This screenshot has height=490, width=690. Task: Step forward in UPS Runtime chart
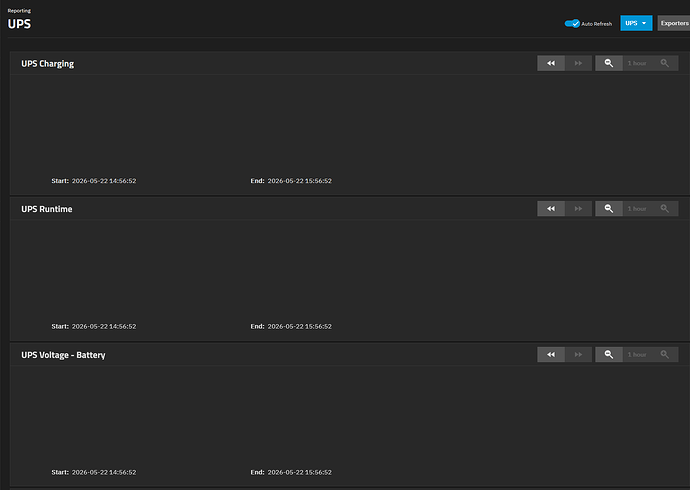point(578,208)
